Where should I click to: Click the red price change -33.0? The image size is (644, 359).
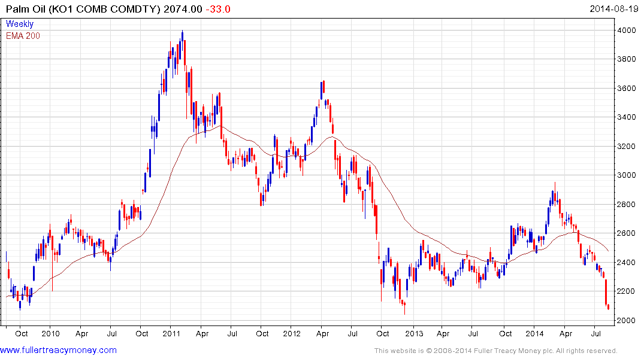(x=218, y=9)
